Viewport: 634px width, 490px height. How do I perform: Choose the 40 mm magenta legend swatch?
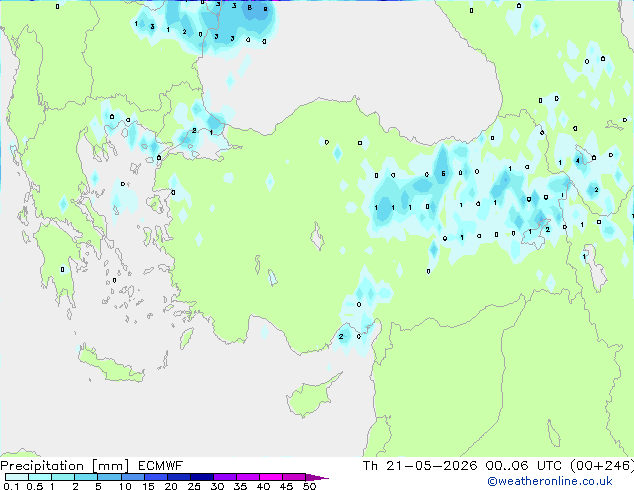(x=271, y=477)
